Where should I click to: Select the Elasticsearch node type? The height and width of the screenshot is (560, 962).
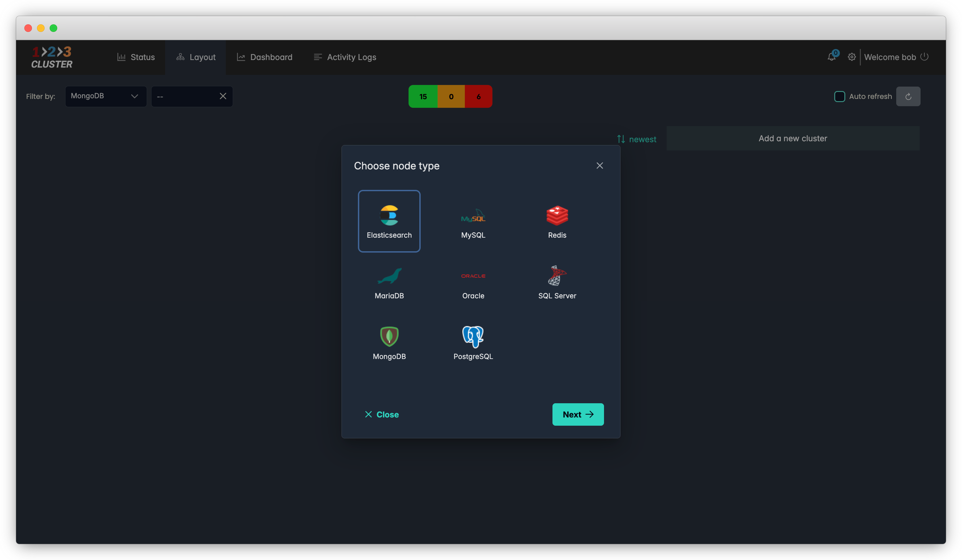tap(389, 221)
